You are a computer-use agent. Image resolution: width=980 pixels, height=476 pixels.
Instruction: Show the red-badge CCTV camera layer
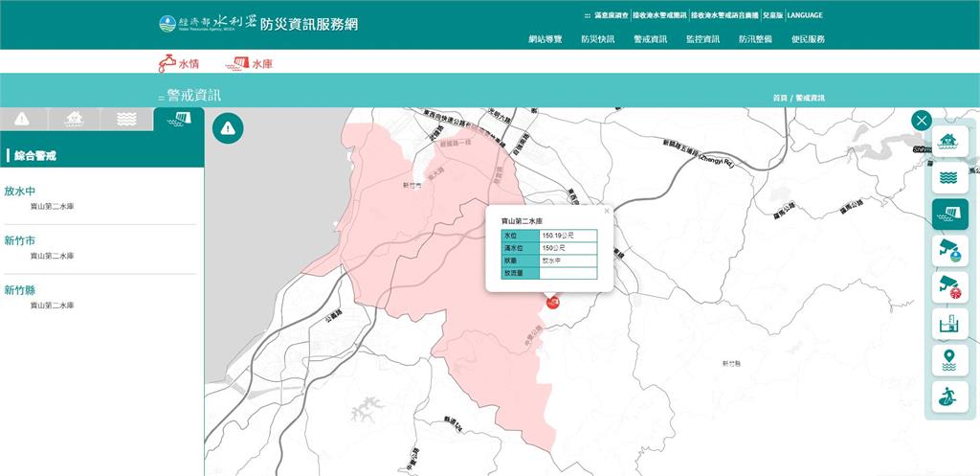[949, 286]
